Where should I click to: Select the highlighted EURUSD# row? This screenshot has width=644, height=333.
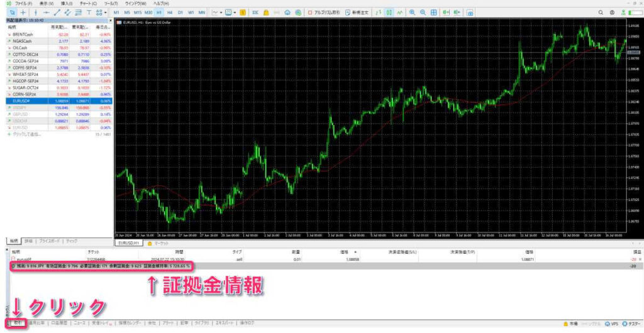[x=60, y=101]
